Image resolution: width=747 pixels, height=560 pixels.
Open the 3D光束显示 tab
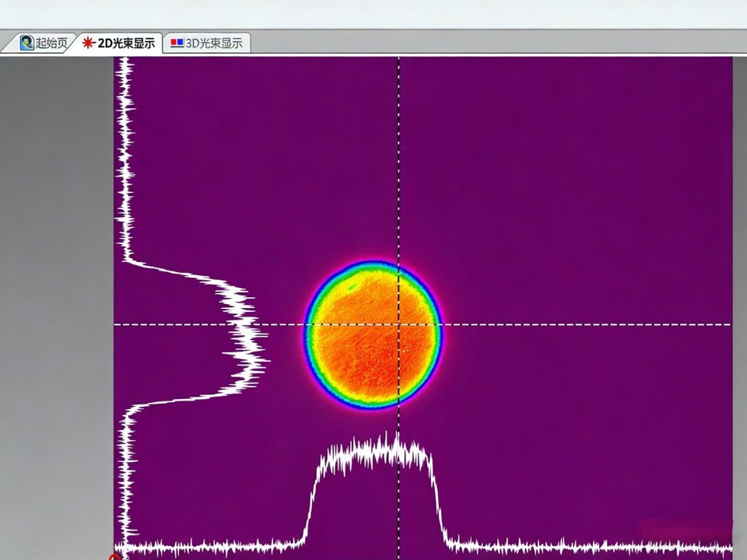point(212,43)
